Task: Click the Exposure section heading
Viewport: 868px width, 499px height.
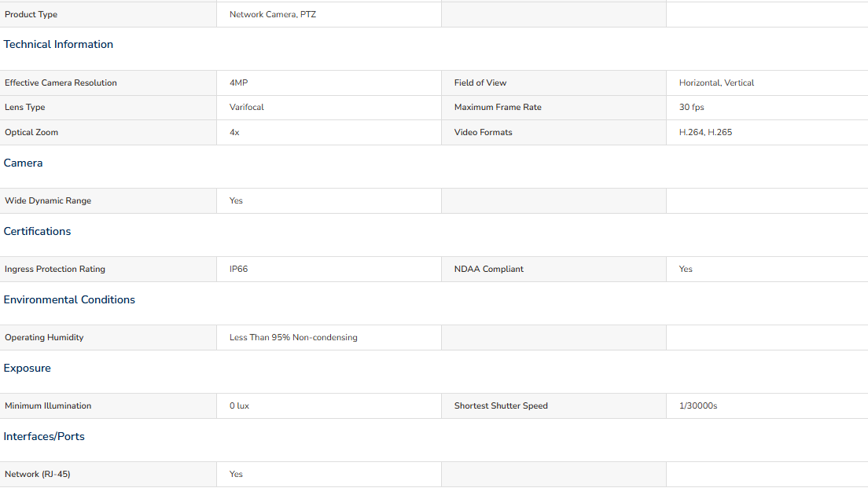Action: pyautogui.click(x=27, y=368)
